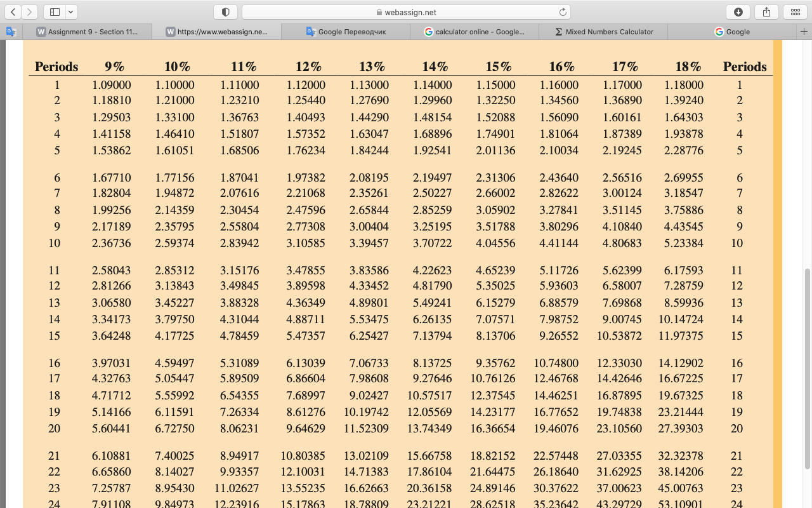The image size is (812, 508).
Task: Select the cell 27.39303
Action: (681, 429)
